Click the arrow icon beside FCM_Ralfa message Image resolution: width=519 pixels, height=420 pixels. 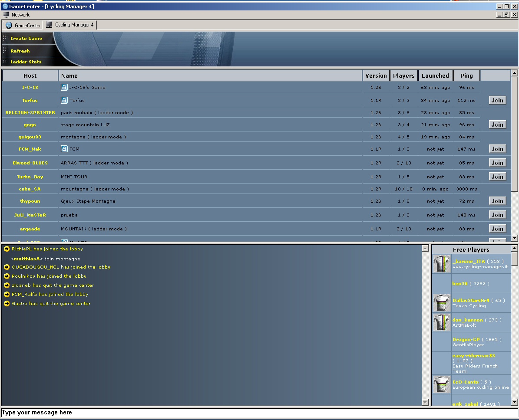tap(7, 294)
